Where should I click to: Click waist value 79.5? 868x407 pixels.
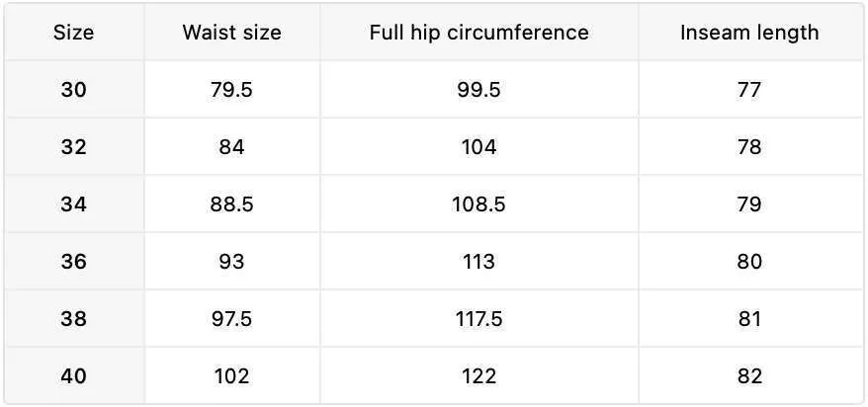click(231, 90)
